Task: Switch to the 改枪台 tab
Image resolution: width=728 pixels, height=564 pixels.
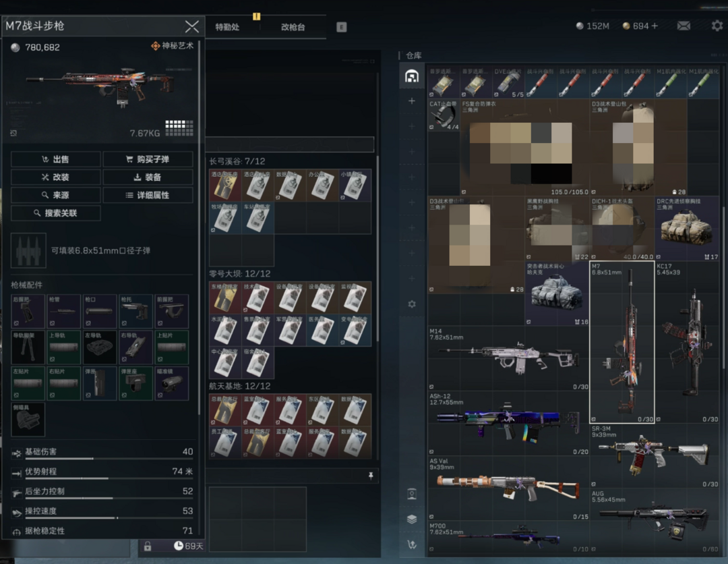Action: point(293,27)
